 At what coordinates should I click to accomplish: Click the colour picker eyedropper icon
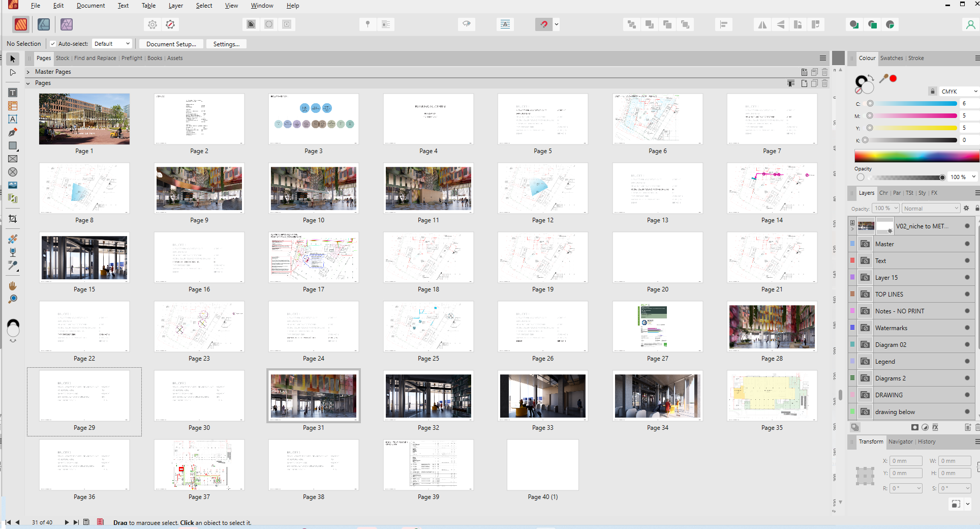pos(884,78)
